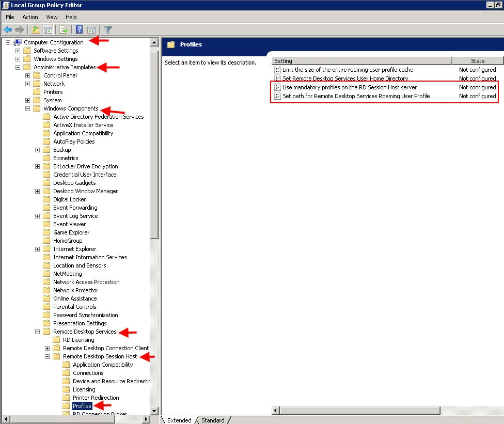Image resolution: width=504 pixels, height=424 pixels.
Task: Click the icon beside 'Set path for Remote Desktop' setting
Action: [277, 96]
